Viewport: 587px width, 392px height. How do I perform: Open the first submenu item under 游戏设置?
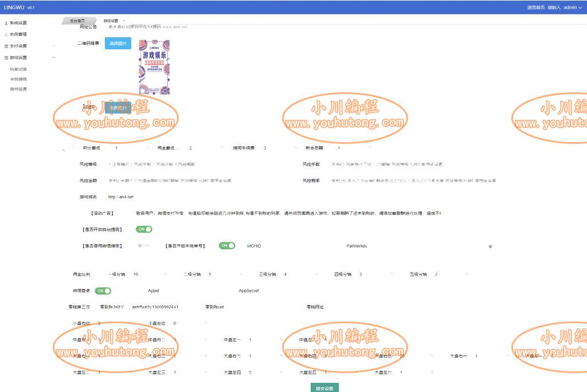point(18,69)
